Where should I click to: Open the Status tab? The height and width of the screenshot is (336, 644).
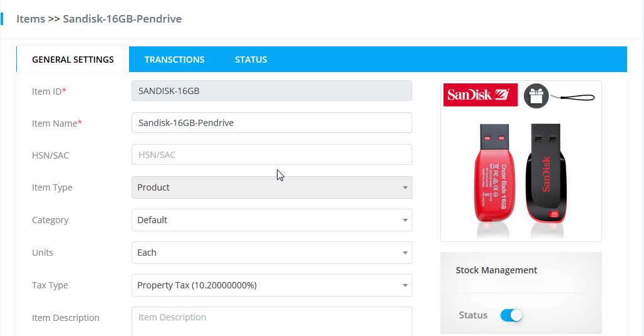click(x=251, y=60)
